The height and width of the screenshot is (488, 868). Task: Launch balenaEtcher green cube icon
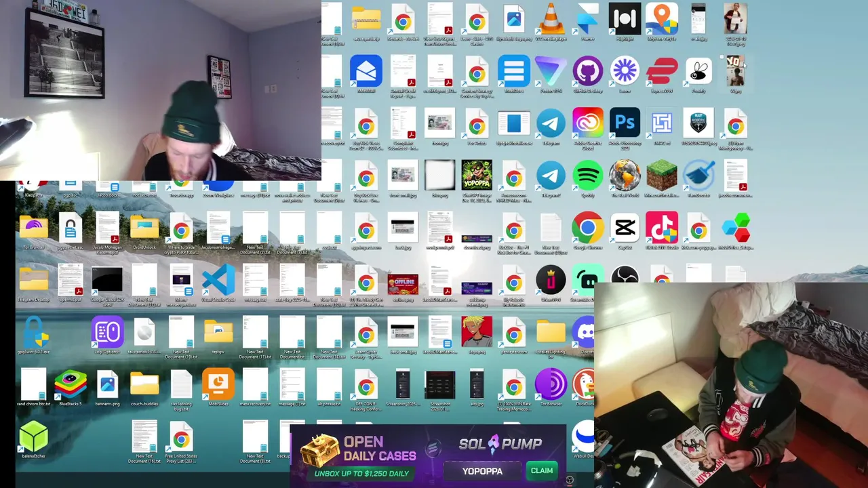tap(33, 437)
